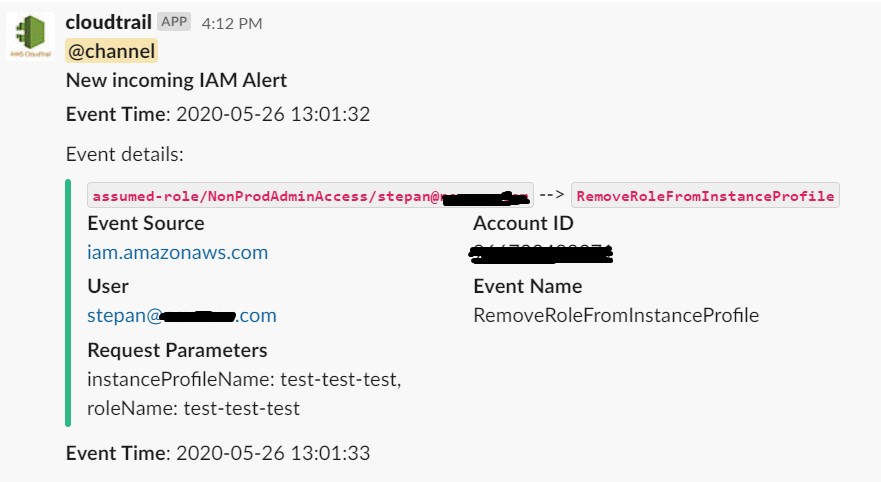
Task: Click the green attachment color bar
Action: [68, 303]
